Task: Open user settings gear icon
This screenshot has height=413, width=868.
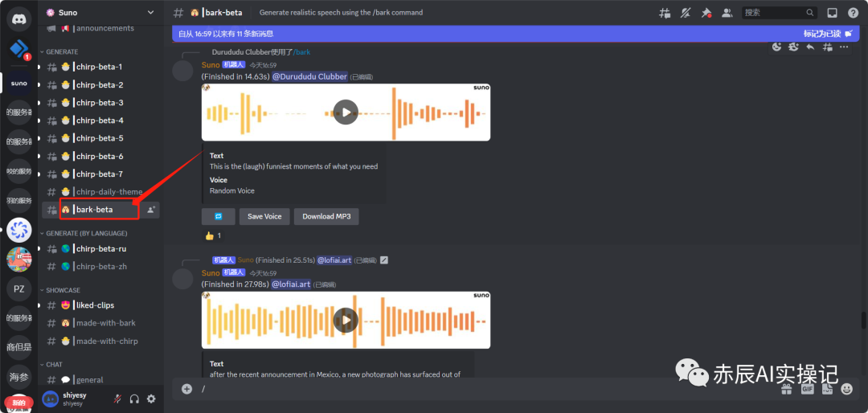Action: pos(151,399)
